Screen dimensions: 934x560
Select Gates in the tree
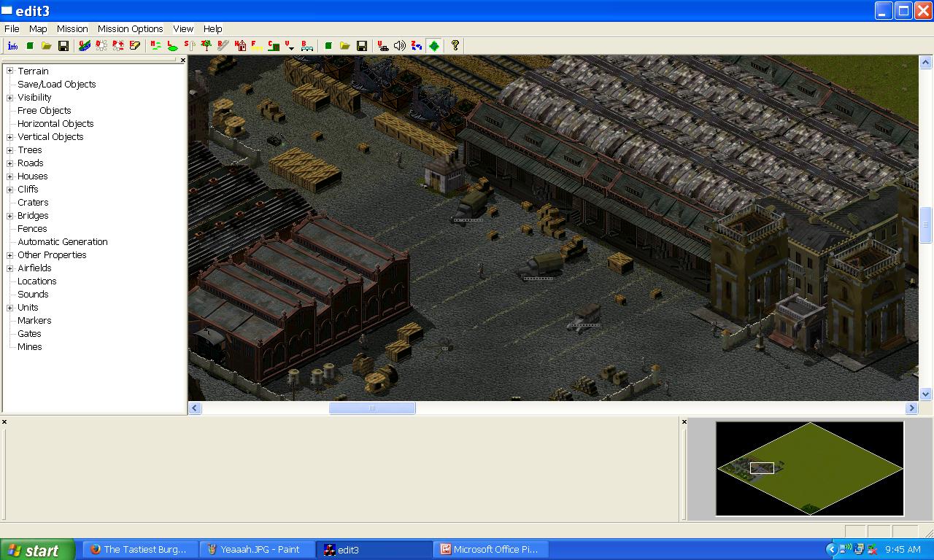(29, 333)
